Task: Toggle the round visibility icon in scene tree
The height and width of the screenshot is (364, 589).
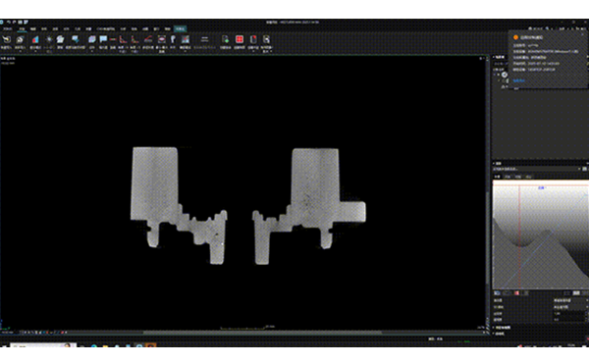Action: pos(505,75)
